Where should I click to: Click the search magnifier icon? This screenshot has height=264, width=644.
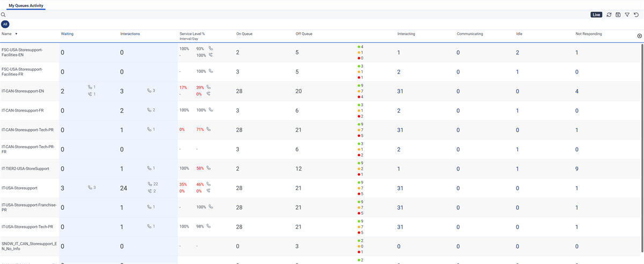pos(3,14)
